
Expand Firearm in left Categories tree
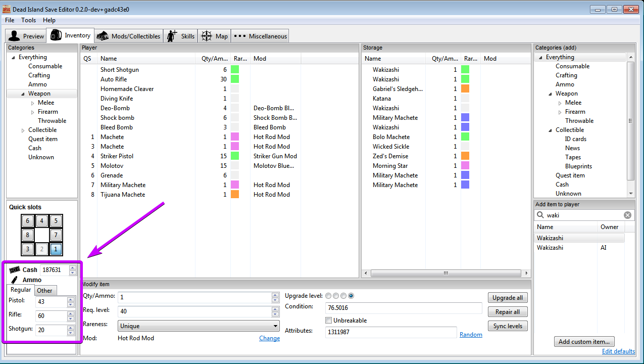pos(33,112)
